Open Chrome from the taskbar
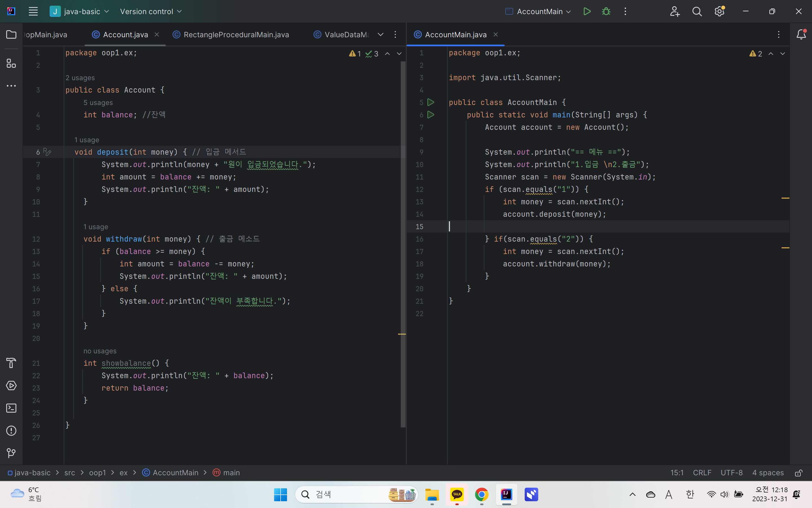812x508 pixels. pyautogui.click(x=482, y=494)
